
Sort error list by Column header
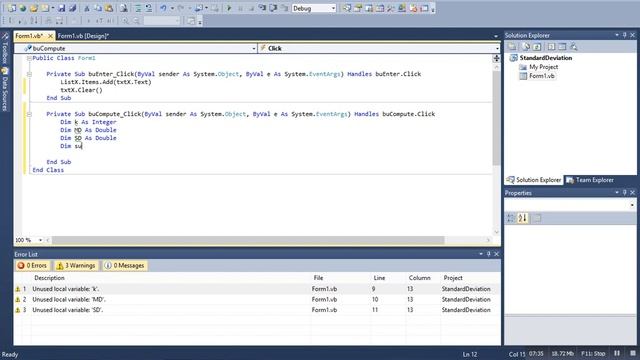[420, 278]
